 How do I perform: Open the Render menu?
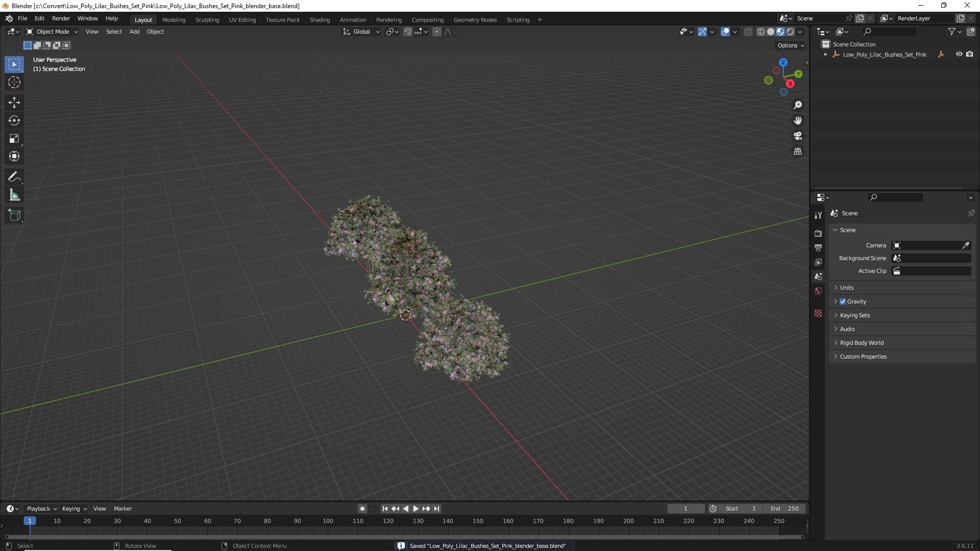(x=61, y=18)
